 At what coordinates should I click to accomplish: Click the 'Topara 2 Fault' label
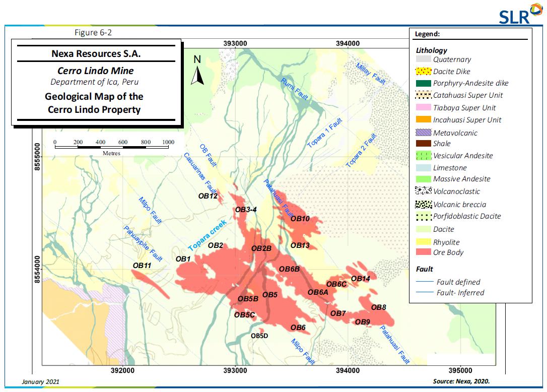tap(362, 150)
